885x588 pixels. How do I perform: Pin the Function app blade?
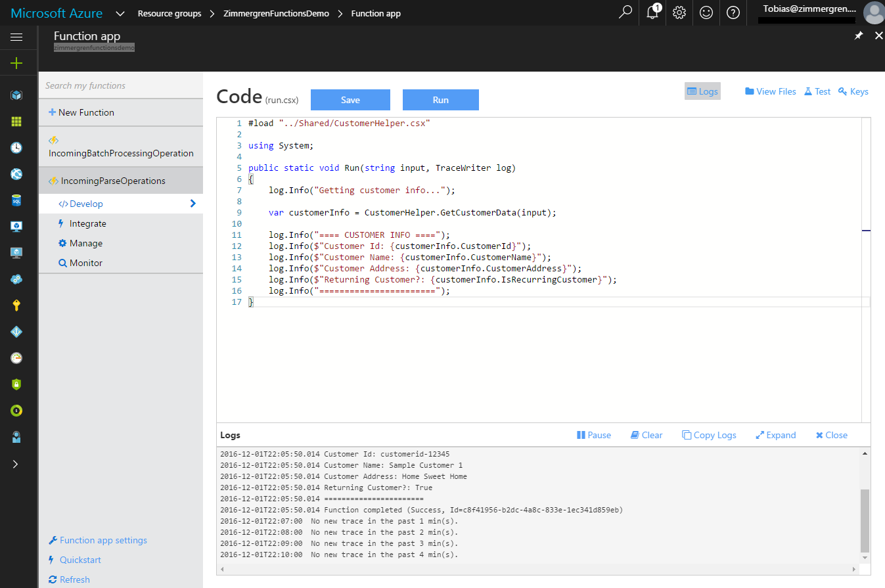coord(858,35)
